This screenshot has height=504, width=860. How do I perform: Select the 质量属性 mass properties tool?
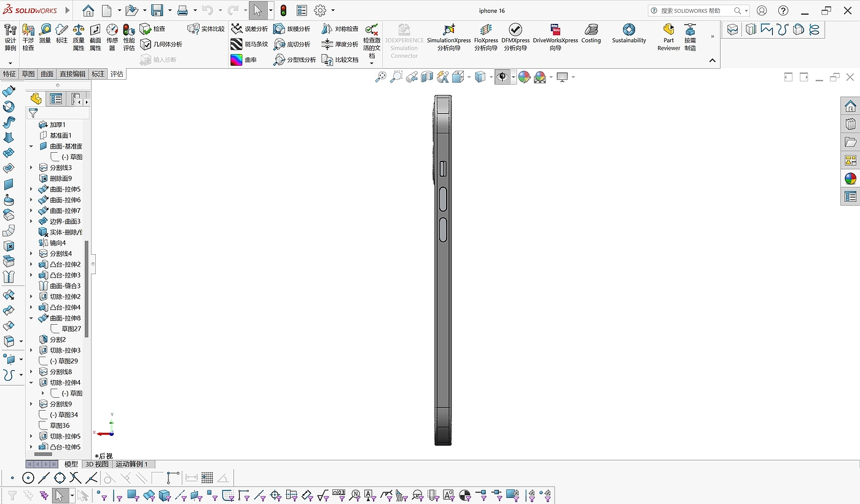coord(79,37)
